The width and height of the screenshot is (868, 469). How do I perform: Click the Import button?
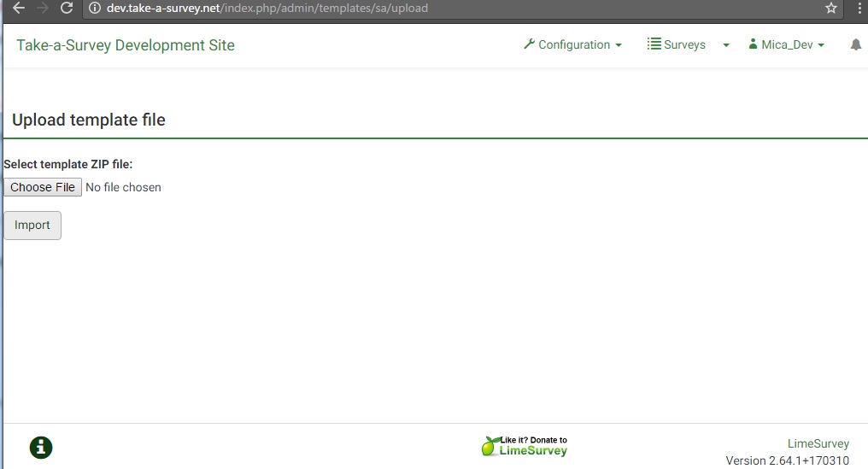32,226
